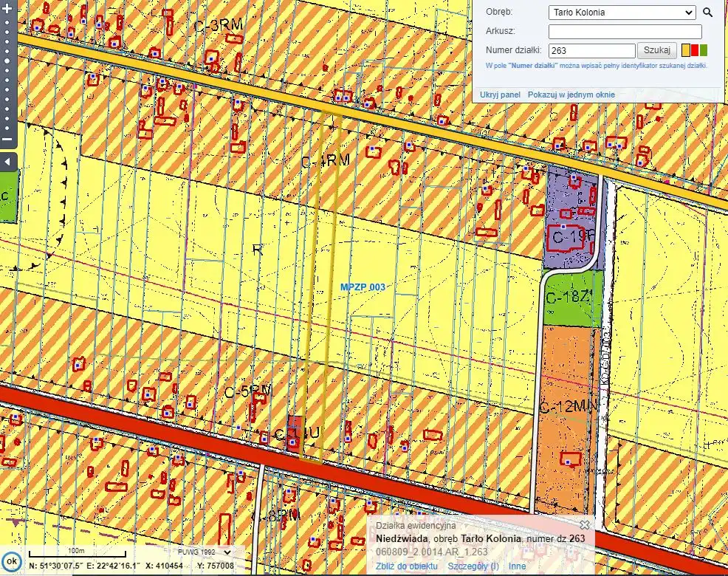Click the magnifier icon next to Obręb

coord(707,13)
